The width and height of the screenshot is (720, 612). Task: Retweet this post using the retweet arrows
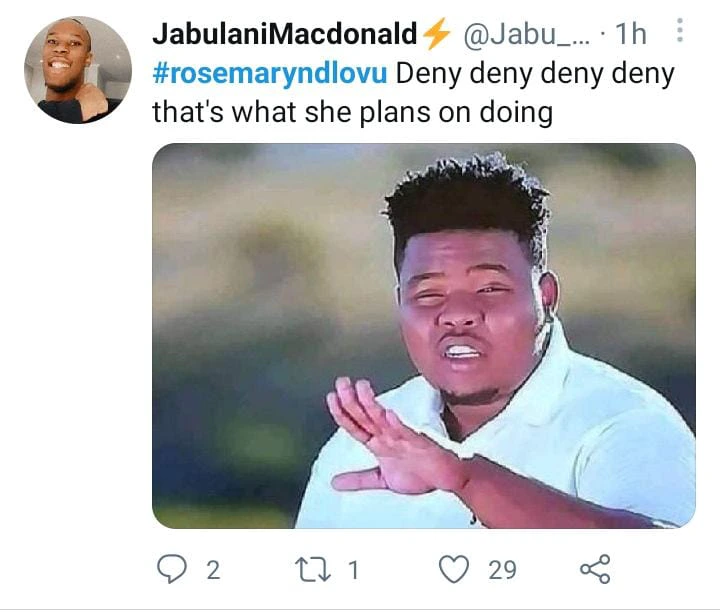coord(312,569)
